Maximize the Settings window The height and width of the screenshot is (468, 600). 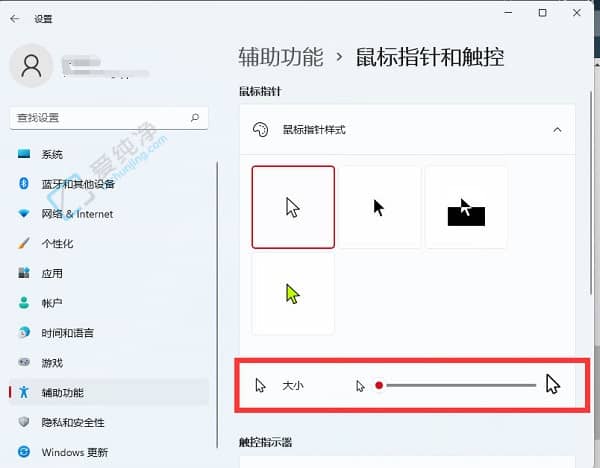tap(542, 13)
